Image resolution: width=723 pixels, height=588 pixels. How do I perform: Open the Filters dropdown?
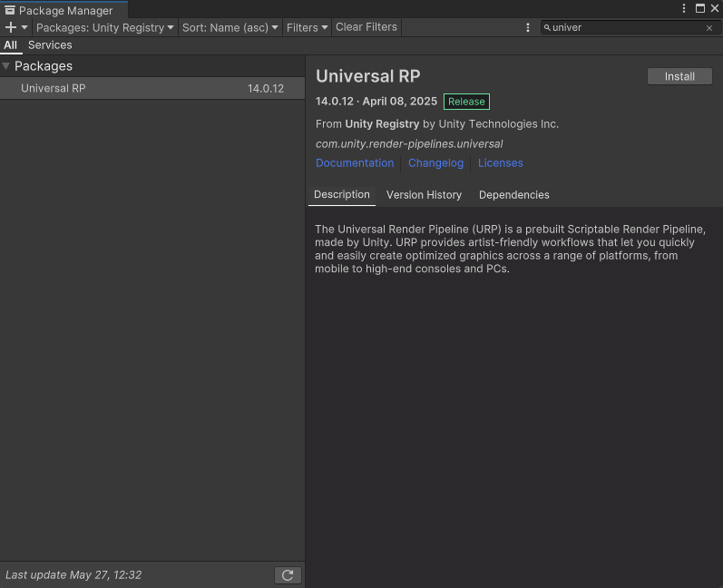(x=307, y=27)
